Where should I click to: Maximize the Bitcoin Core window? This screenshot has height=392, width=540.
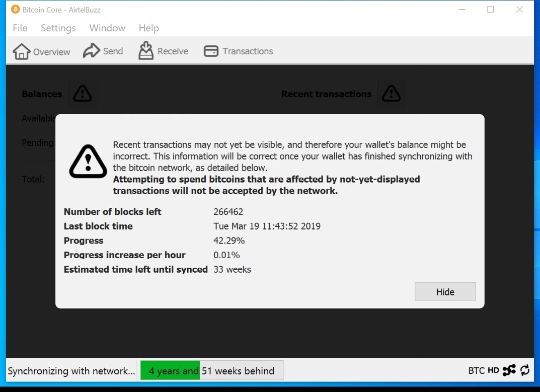pos(490,10)
